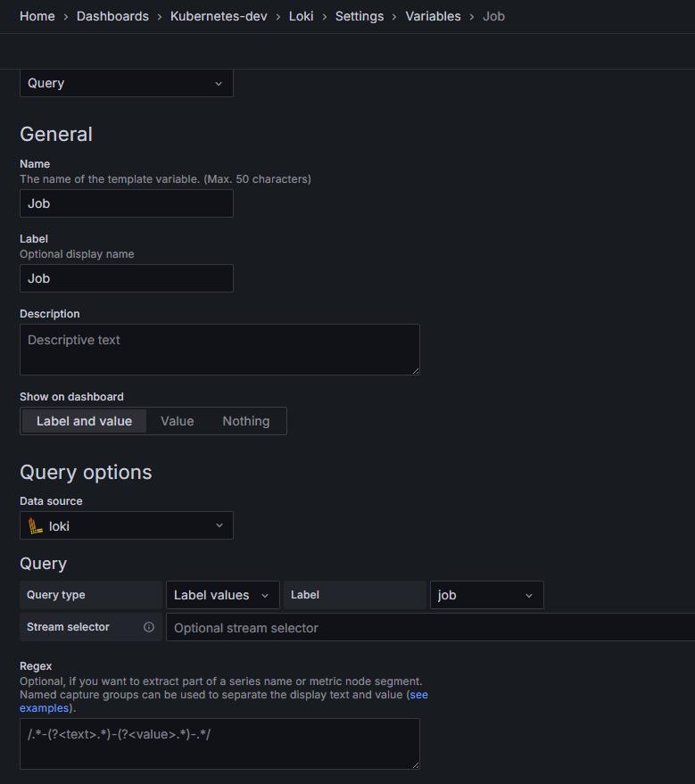Click the Stream selector info icon

click(x=149, y=627)
